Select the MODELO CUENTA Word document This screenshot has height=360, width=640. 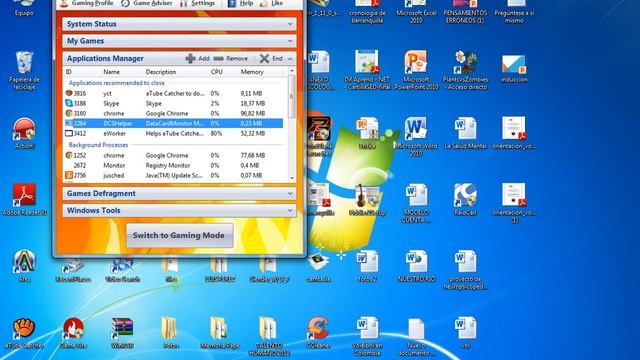416,203
